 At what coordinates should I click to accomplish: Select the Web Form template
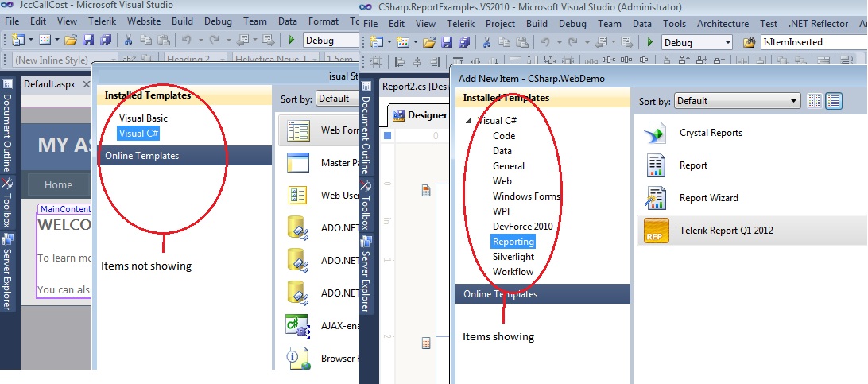point(319,130)
